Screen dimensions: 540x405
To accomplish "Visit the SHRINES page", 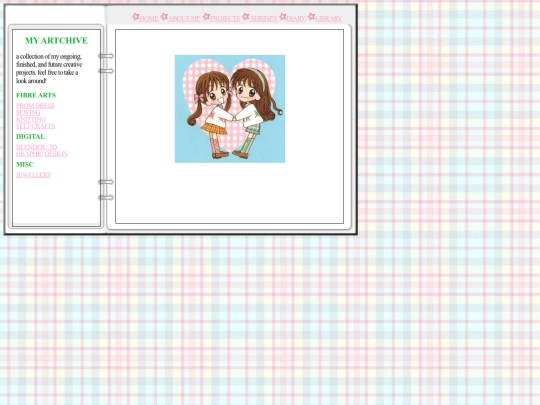I will [x=263, y=18].
